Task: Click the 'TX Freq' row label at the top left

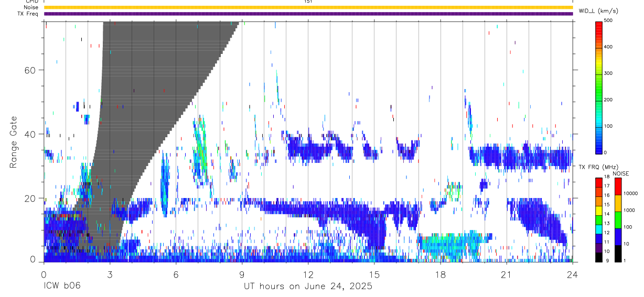Action: tap(28, 14)
